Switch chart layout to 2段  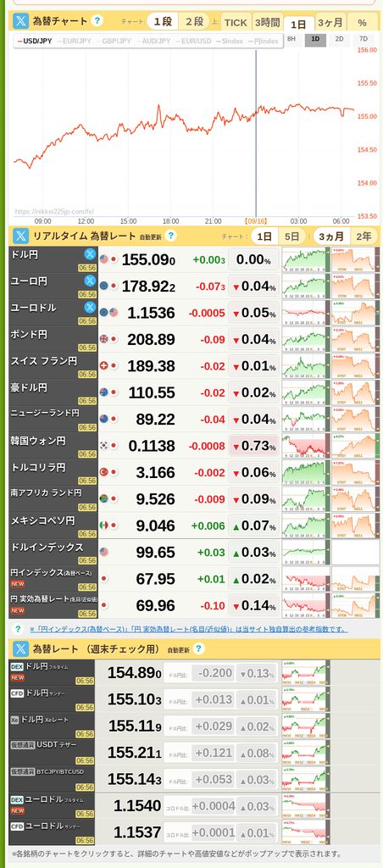tap(194, 22)
